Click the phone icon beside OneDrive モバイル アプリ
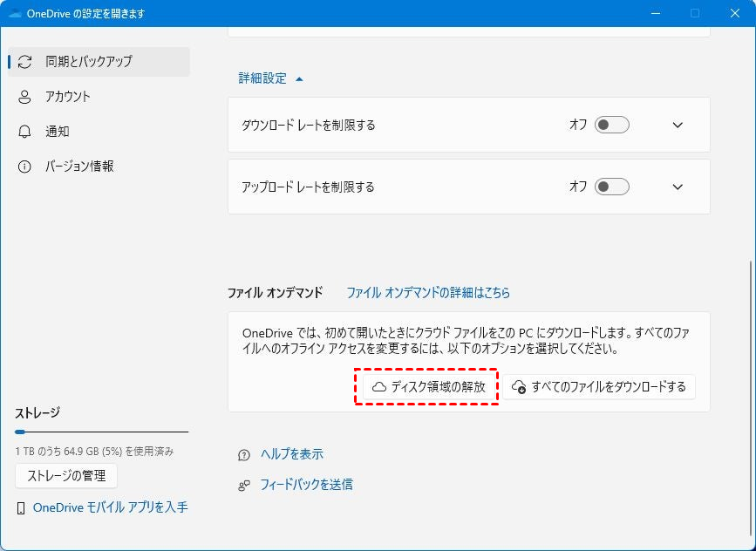This screenshot has height=551, width=756. coord(21,508)
